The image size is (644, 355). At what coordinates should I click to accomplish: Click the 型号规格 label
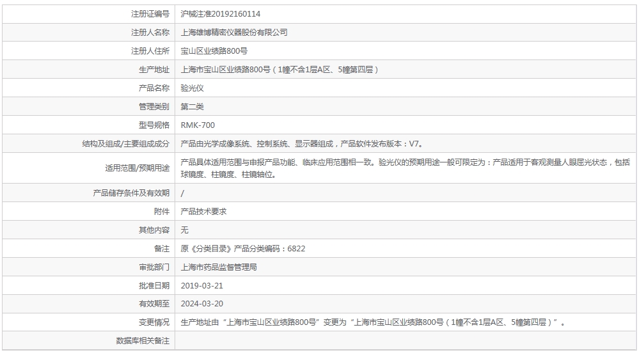pyautogui.click(x=154, y=125)
